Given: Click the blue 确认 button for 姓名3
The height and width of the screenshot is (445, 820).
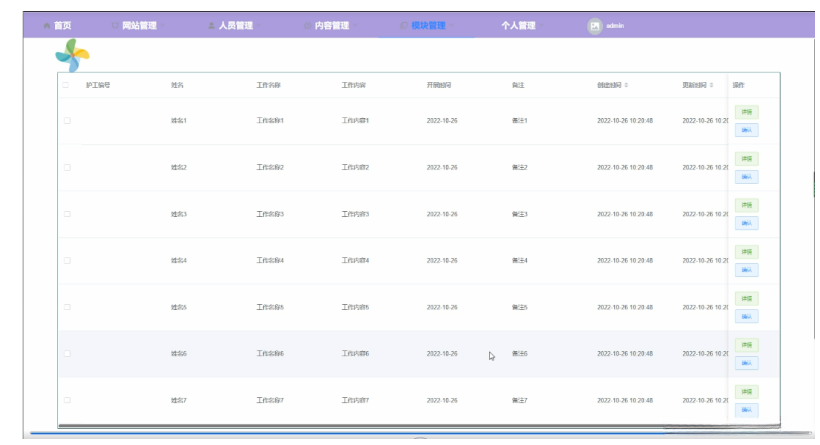Looking at the screenshot, I should 747,223.
